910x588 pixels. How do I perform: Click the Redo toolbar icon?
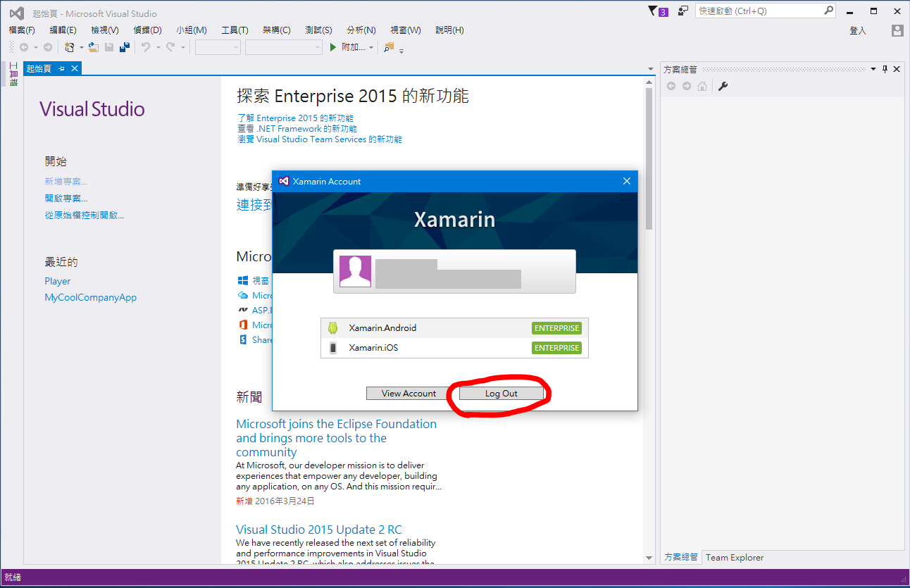(170, 47)
